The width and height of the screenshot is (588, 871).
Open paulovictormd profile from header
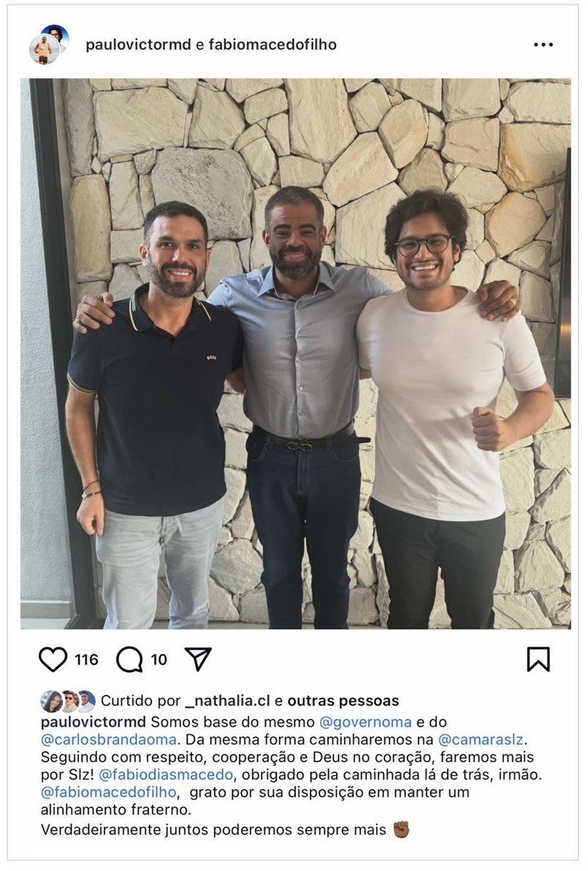click(138, 45)
